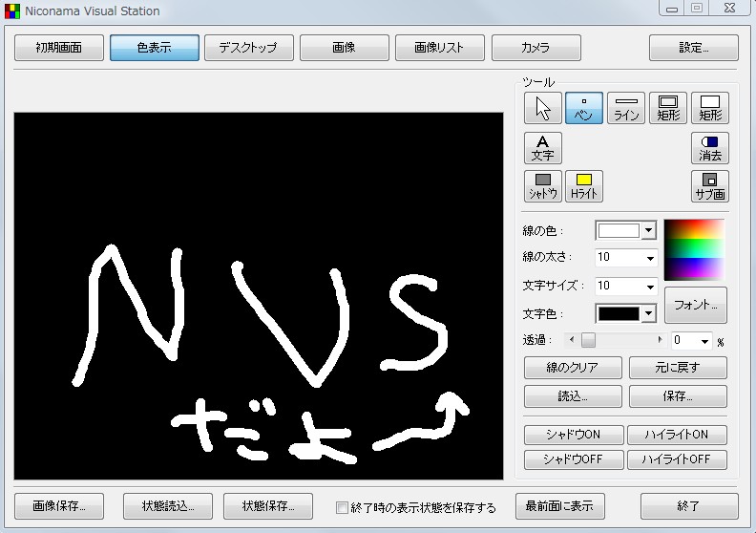The width and height of the screenshot is (756, 533).
Task: Select the シャドウ shadow tool
Action: click(x=543, y=186)
